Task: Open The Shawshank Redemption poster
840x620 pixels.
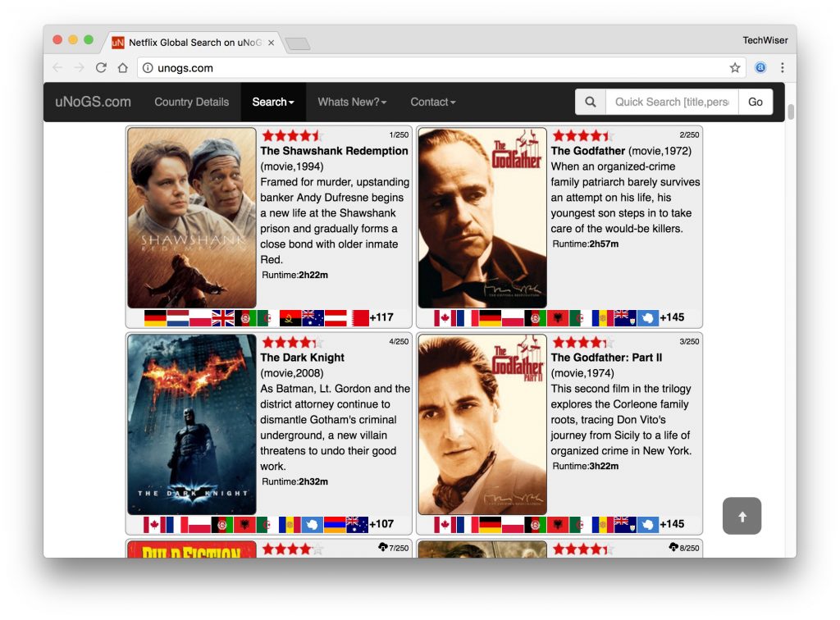Action: [x=192, y=217]
